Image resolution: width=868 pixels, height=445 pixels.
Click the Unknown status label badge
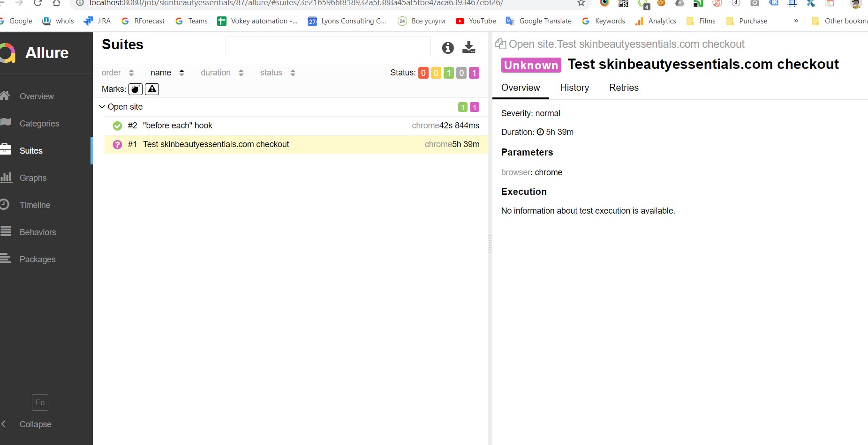tap(531, 65)
